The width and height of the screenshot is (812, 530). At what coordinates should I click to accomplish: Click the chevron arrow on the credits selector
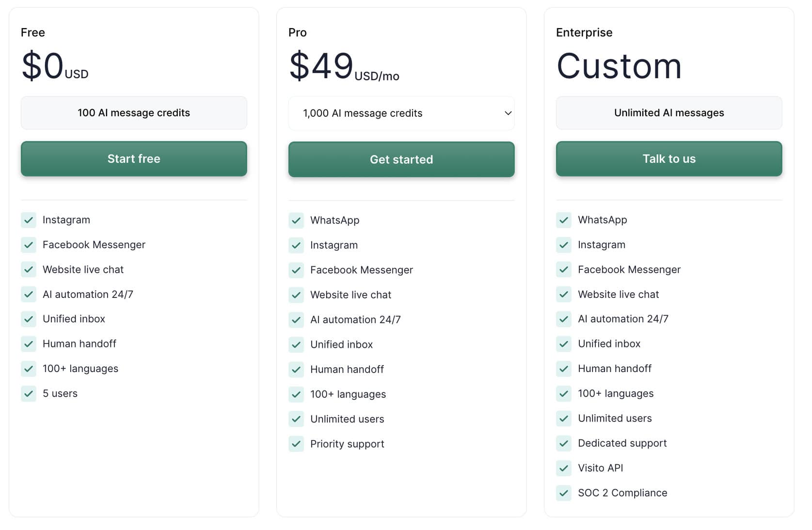point(508,113)
